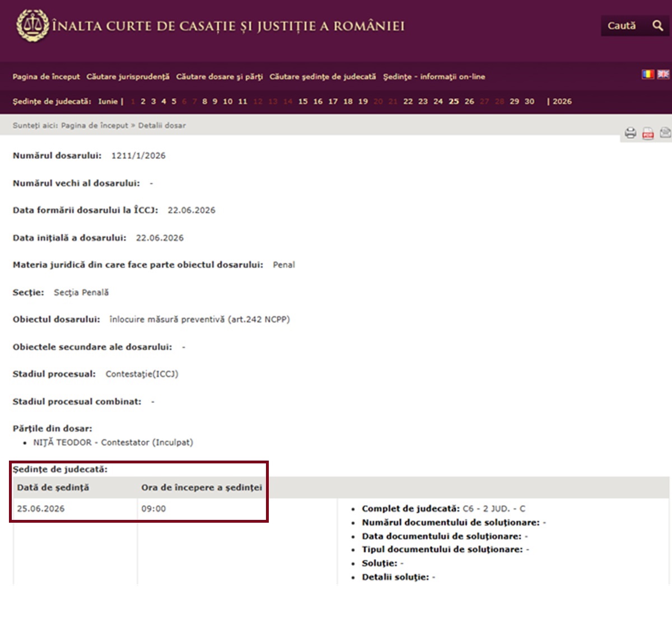Click session time 09:00 cell
Image resolution: width=672 pixels, height=624 pixels.
(153, 509)
